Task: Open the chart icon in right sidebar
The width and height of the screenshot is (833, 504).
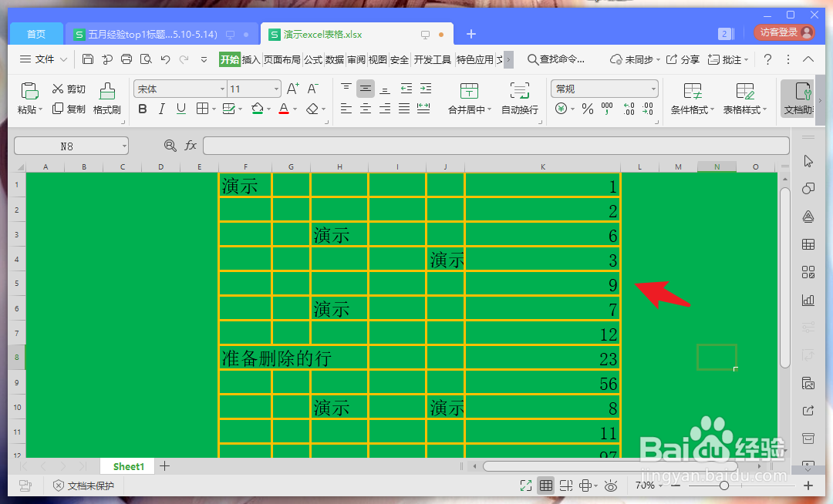Action: pyautogui.click(x=808, y=300)
